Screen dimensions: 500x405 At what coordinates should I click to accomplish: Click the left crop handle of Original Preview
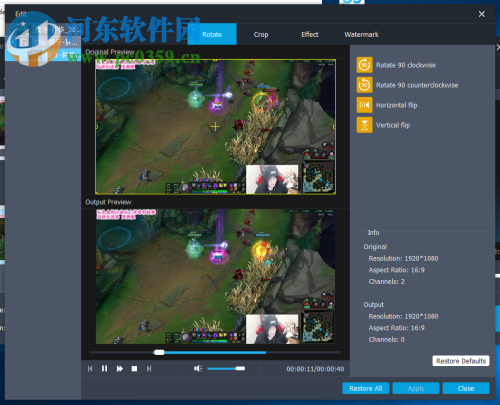(x=96, y=127)
